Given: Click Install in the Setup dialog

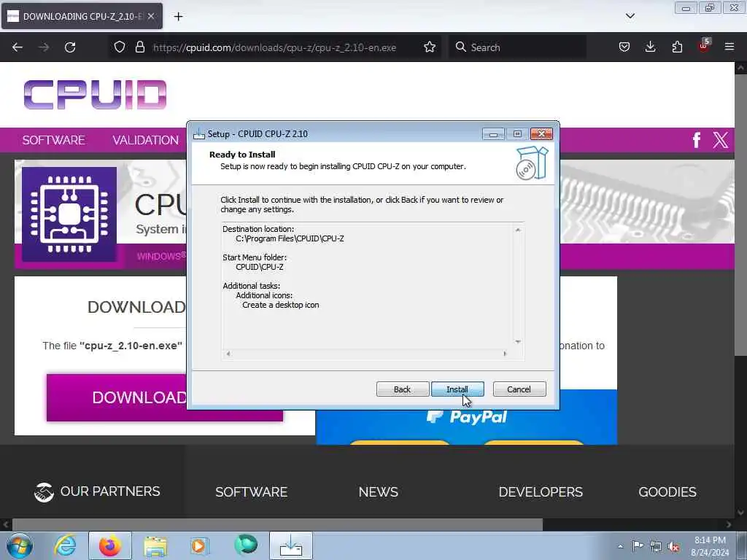Looking at the screenshot, I should coord(457,389).
